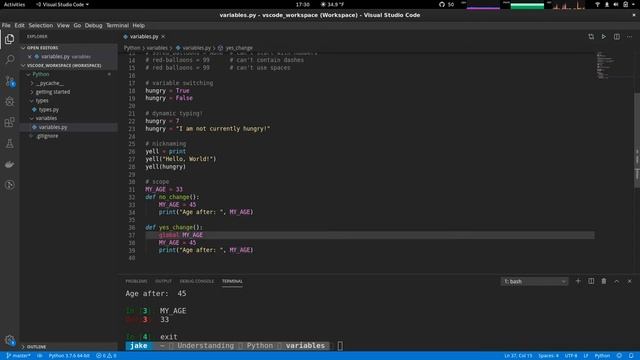
Task: Change line ending via LF indicator
Action: coord(586,356)
